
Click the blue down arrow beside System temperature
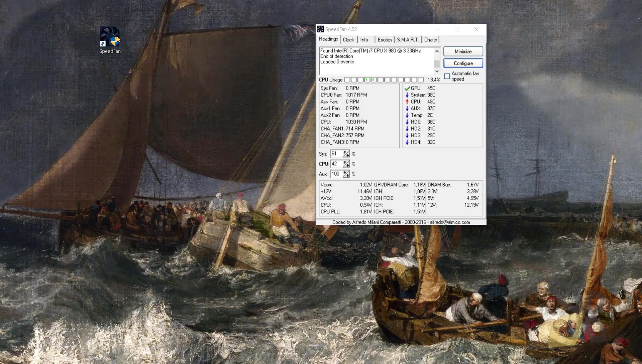407,95
